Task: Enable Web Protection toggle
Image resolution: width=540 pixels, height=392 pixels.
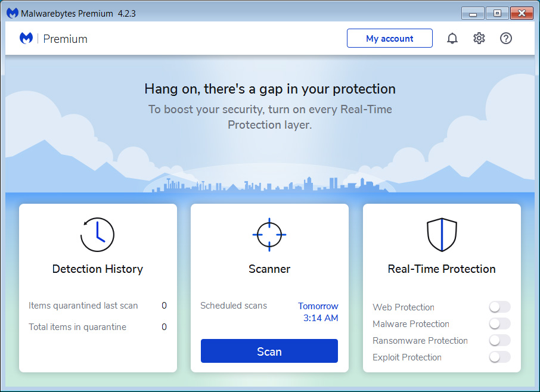Action: coord(499,307)
